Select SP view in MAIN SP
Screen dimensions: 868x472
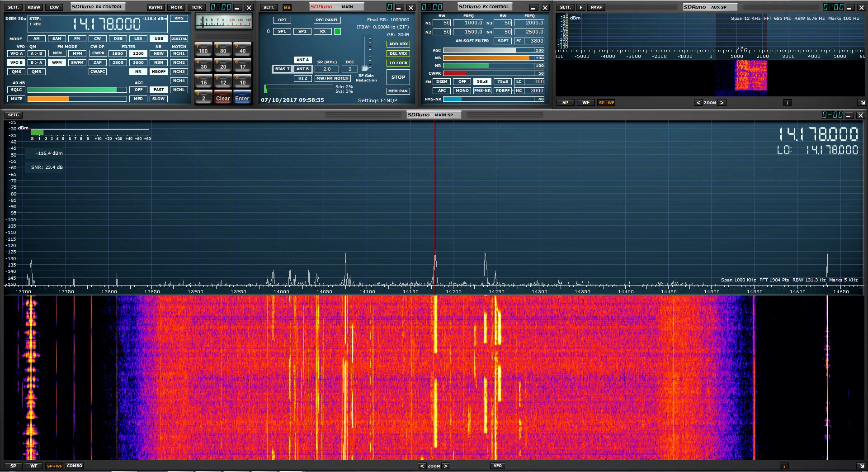coord(13,466)
